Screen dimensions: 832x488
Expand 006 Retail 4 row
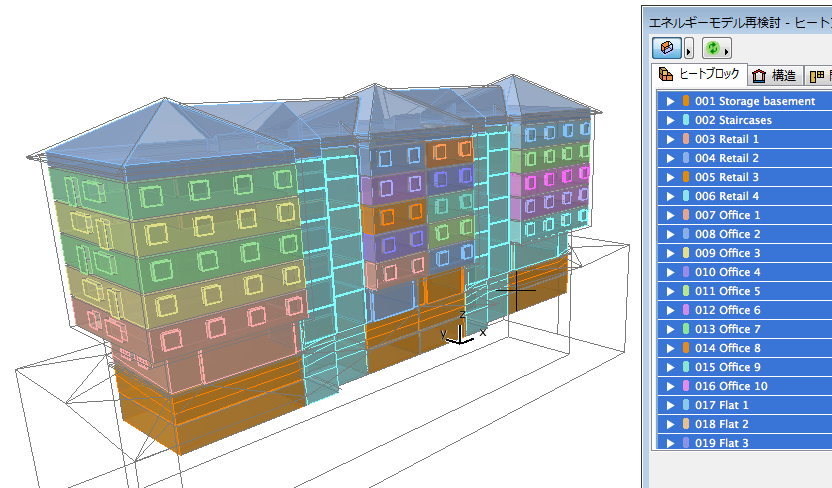pyautogui.click(x=670, y=196)
